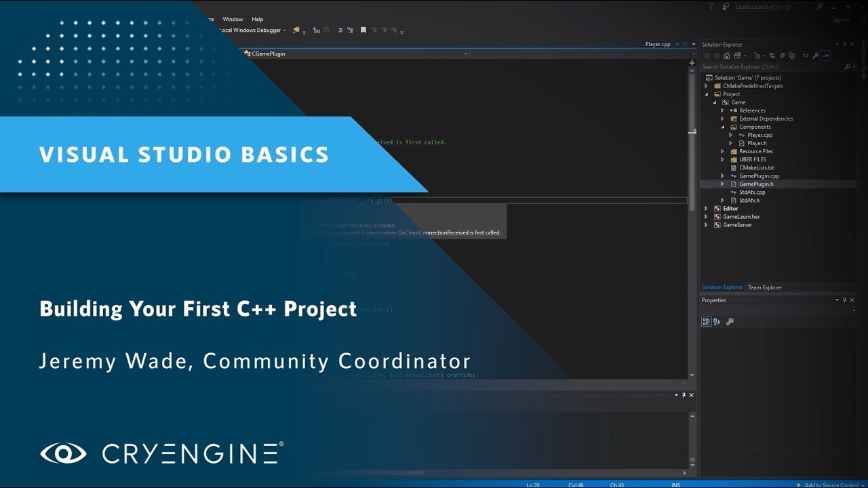Open Properties panel window position dropdown
868x488 pixels.
click(x=837, y=300)
